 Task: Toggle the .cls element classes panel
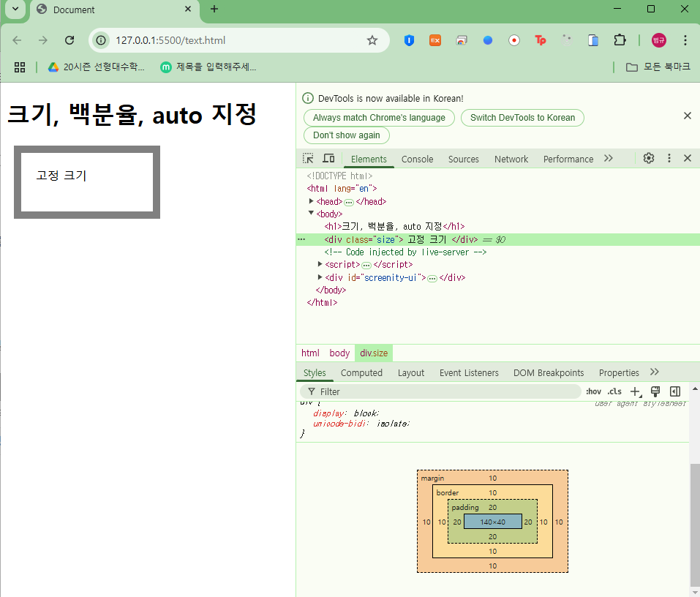[614, 391]
